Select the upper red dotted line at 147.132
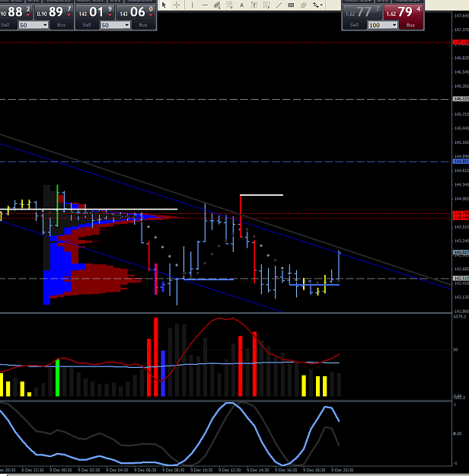The width and height of the screenshot is (469, 476). pyautogui.click(x=226, y=42)
